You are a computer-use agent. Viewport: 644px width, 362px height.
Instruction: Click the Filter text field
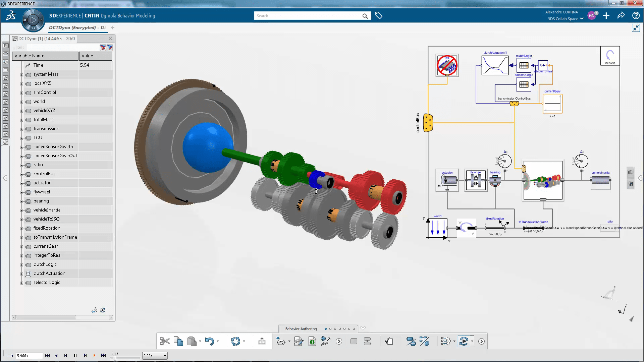[x=62, y=47]
